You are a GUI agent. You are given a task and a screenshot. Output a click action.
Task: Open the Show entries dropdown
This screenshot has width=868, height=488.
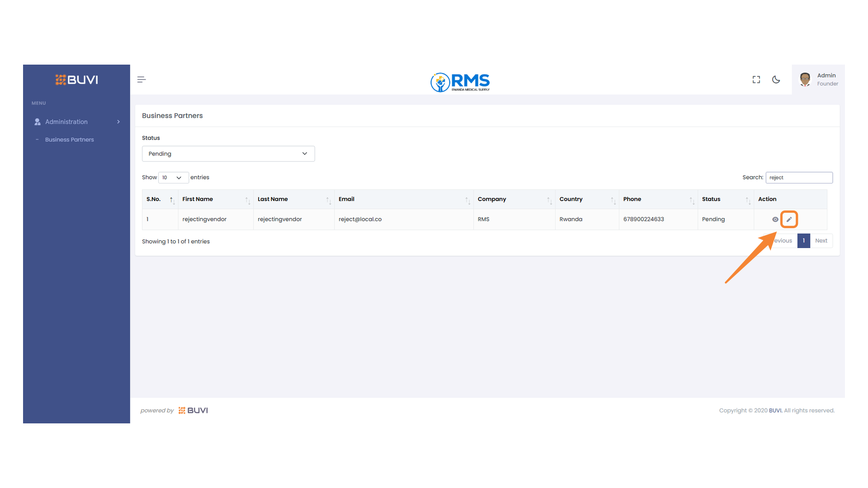pos(173,178)
